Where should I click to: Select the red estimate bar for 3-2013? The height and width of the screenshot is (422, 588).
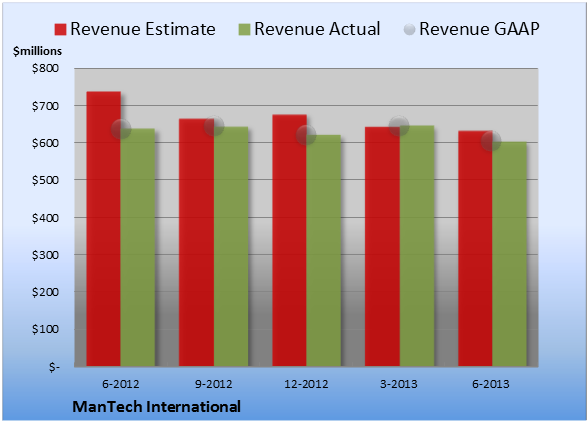(382, 246)
